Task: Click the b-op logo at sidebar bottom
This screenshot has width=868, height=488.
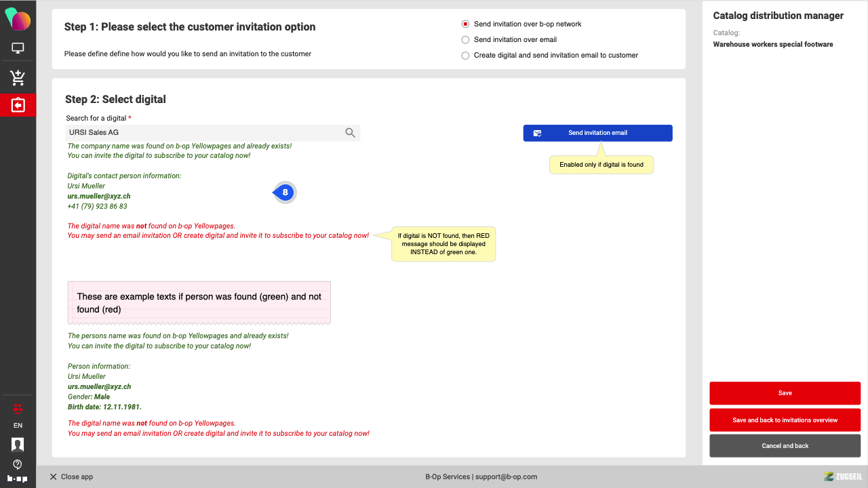Action: (x=18, y=479)
